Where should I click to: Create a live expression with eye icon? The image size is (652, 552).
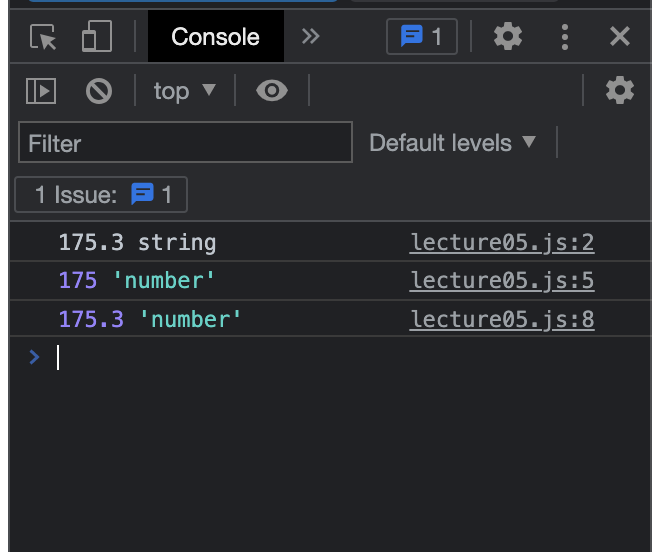pos(271,91)
